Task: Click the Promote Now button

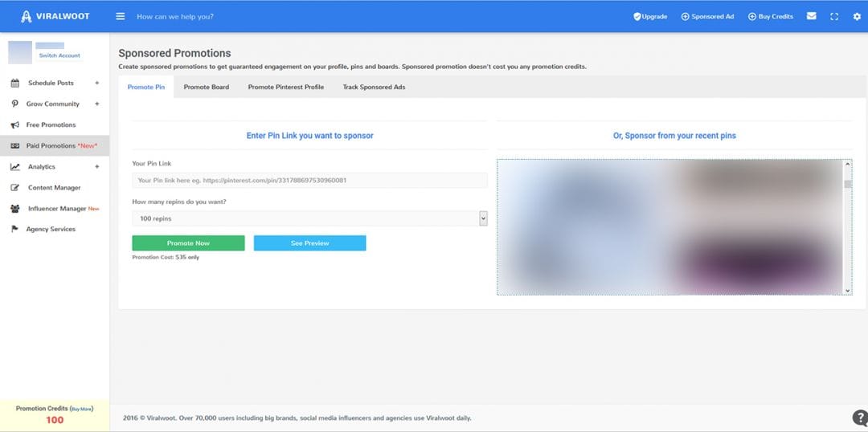Action: point(188,242)
